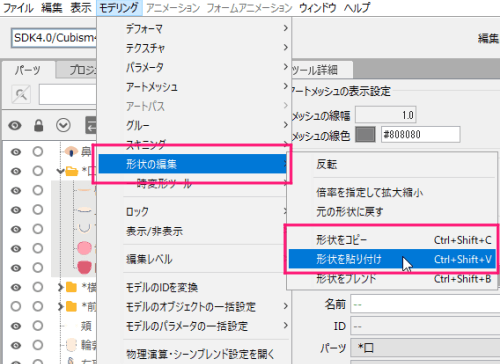This screenshot has height=364, width=500.
Task: Toggle eye icon on the light pink circle row
Action: pyautogui.click(x=16, y=248)
